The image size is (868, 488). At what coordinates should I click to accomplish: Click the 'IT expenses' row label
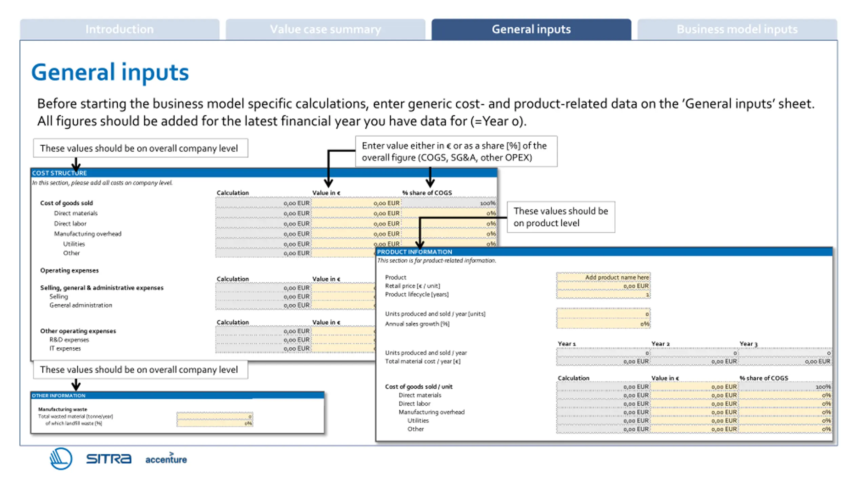[x=65, y=348]
